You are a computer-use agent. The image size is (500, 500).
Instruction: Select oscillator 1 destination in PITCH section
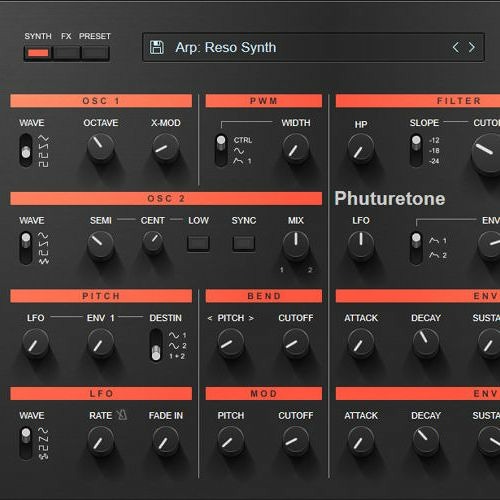click(x=177, y=335)
